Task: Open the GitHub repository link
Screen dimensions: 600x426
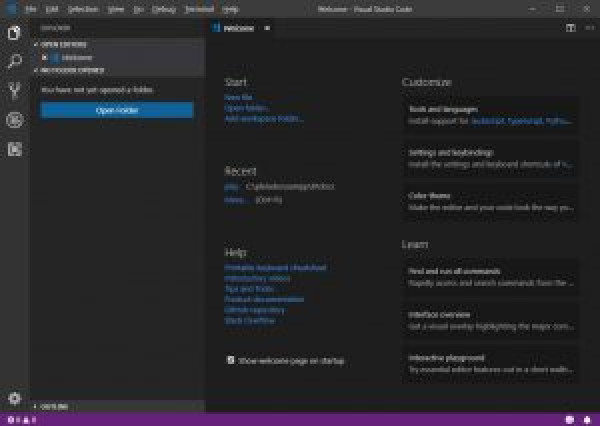Action: (x=254, y=310)
